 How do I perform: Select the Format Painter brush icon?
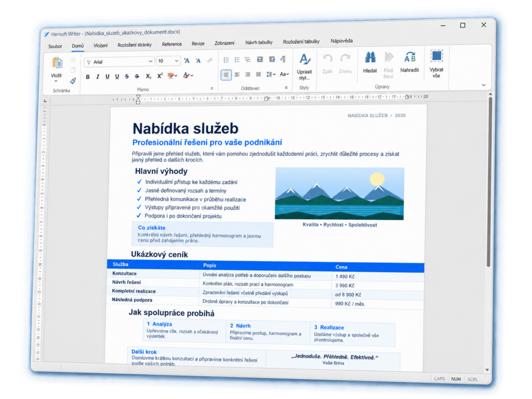coord(73,81)
